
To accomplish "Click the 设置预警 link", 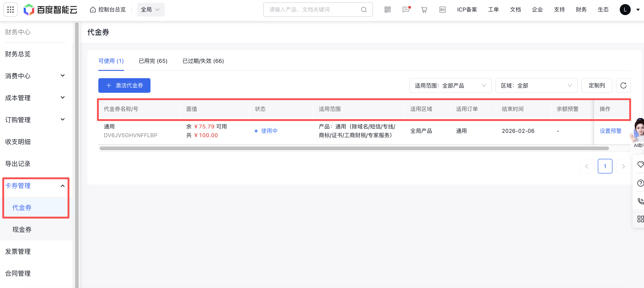I will [610, 131].
